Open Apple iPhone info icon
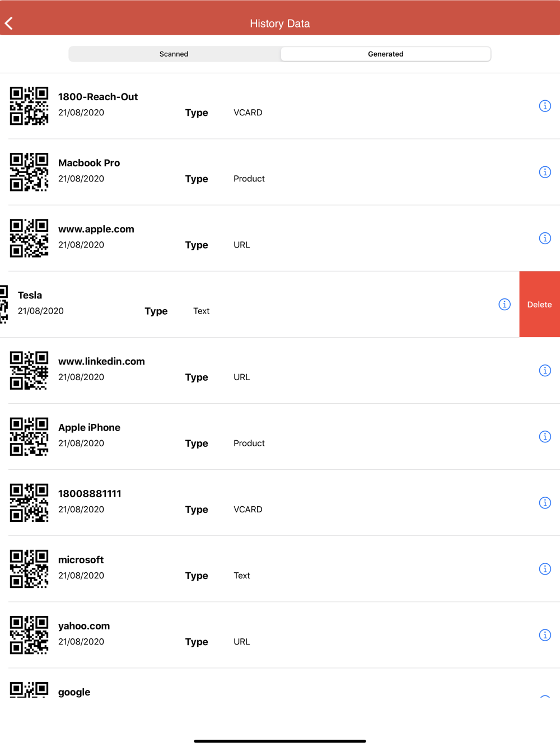 tap(545, 436)
